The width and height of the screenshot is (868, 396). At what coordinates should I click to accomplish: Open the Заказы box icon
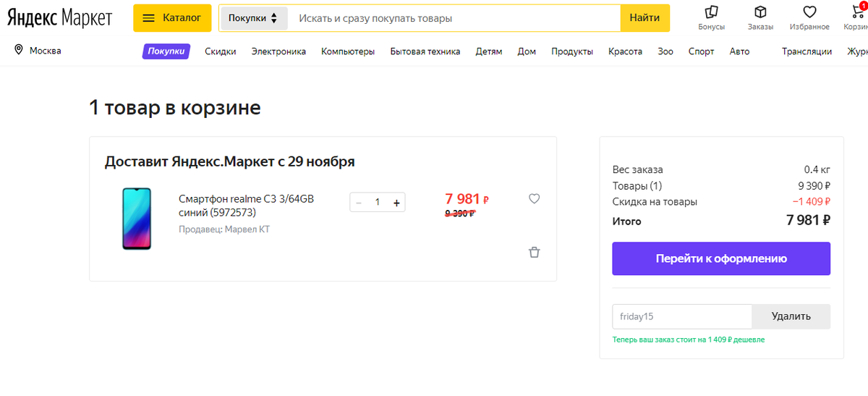[x=760, y=18]
